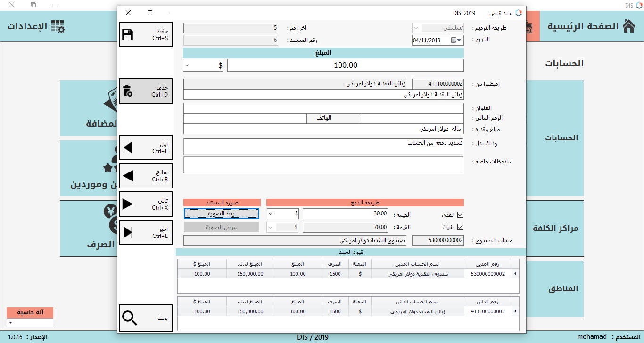Go to the next record arrow icon
Image resolution: width=644 pixels, height=343 pixels.
pyautogui.click(x=127, y=204)
